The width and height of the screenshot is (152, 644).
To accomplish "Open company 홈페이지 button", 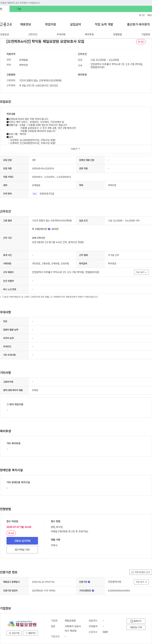I will click(x=136, y=621).
